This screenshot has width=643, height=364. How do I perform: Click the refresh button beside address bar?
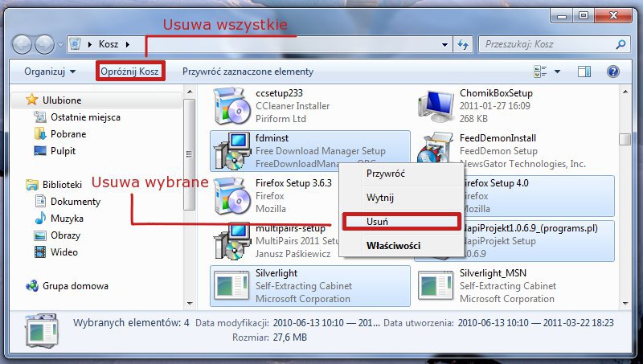[x=463, y=44]
